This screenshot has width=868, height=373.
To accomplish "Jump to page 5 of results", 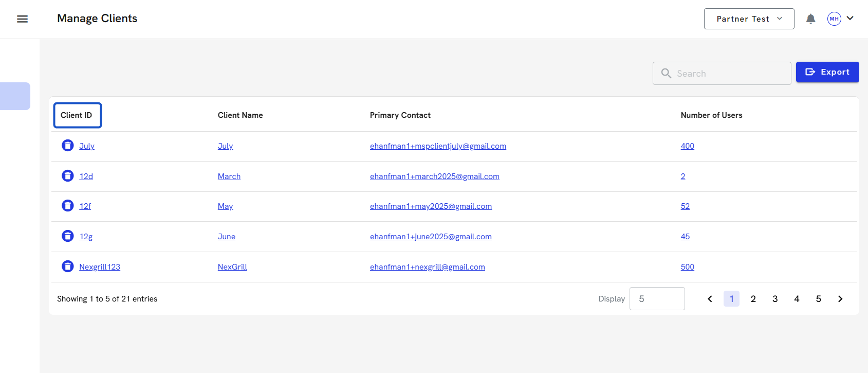I will 818,299.
